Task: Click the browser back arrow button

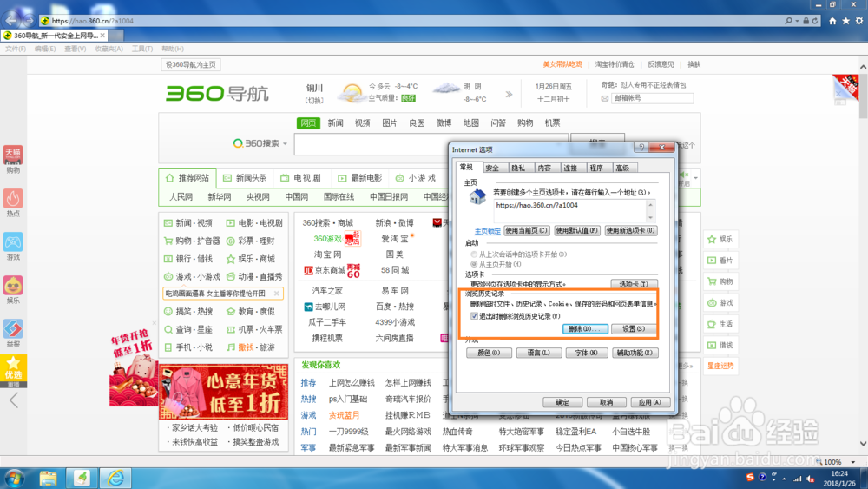Action: [x=11, y=21]
